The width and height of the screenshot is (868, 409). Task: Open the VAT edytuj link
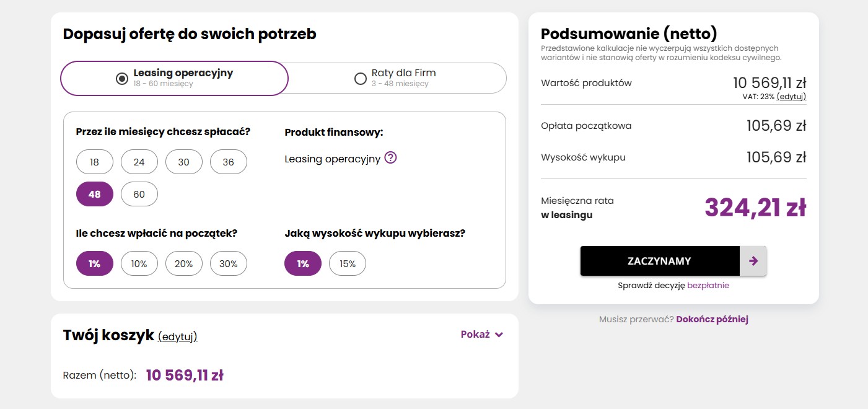791,97
